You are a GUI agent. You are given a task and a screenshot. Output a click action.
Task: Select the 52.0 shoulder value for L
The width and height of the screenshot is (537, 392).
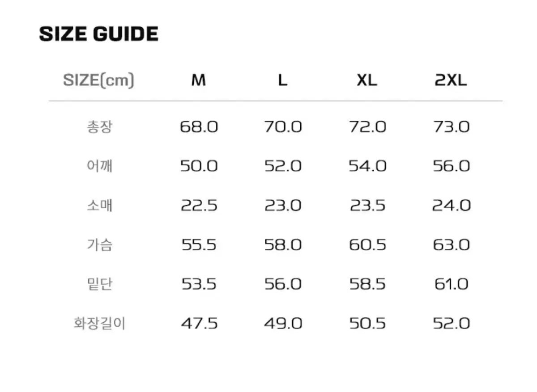point(283,166)
